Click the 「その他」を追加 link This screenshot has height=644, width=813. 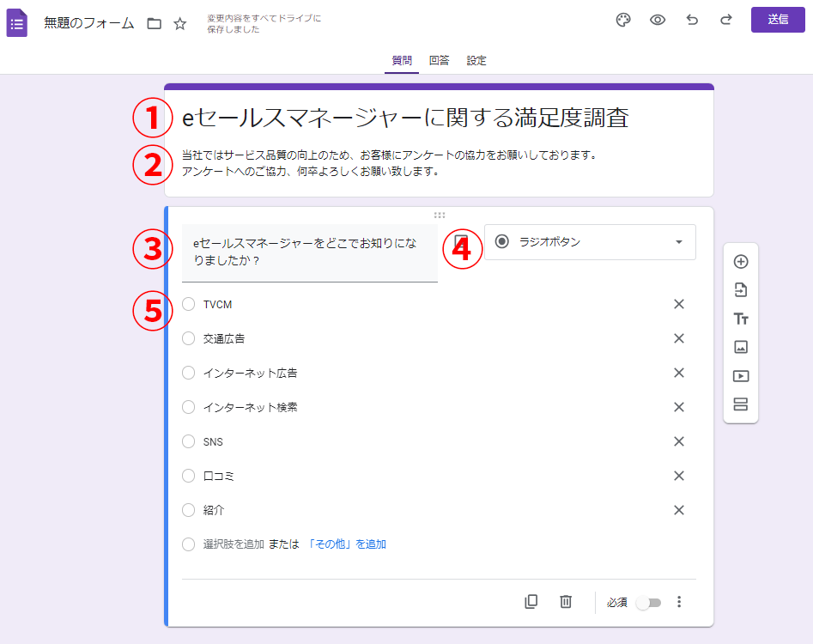(346, 544)
